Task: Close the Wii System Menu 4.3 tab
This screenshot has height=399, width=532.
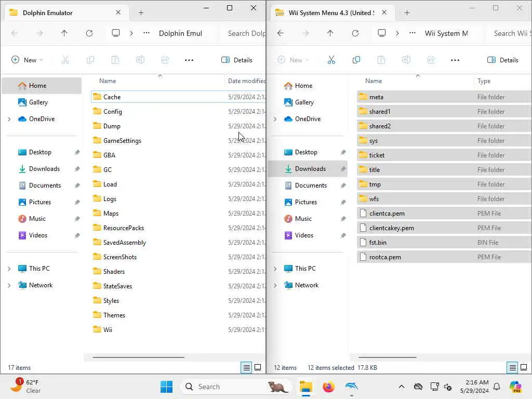Action: click(384, 12)
